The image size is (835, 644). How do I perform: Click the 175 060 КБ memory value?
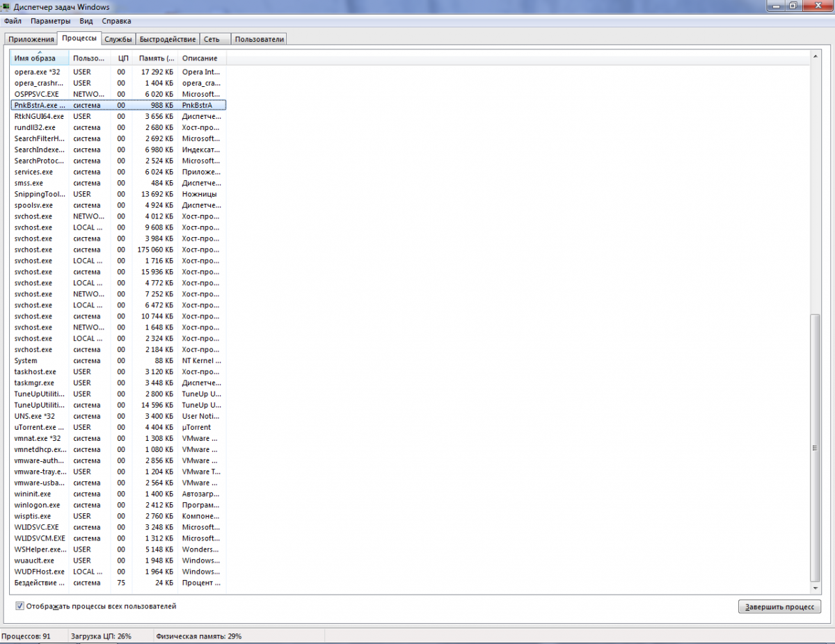(x=155, y=250)
